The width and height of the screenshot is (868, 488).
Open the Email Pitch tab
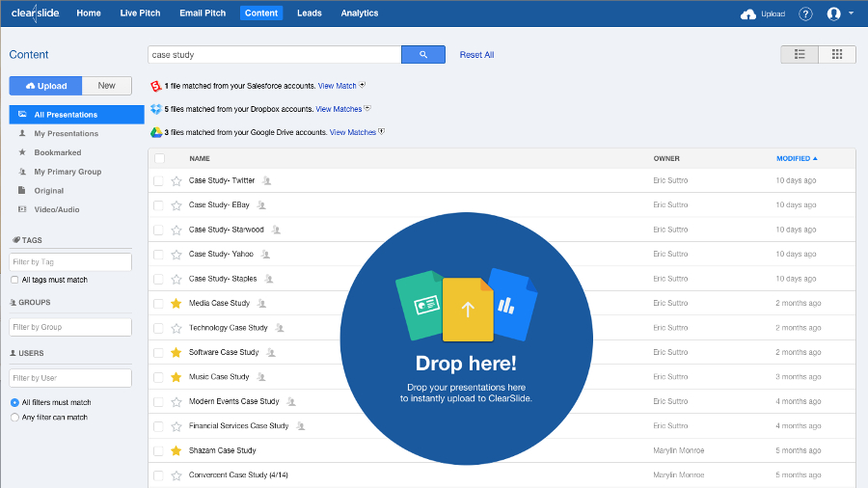click(x=203, y=14)
